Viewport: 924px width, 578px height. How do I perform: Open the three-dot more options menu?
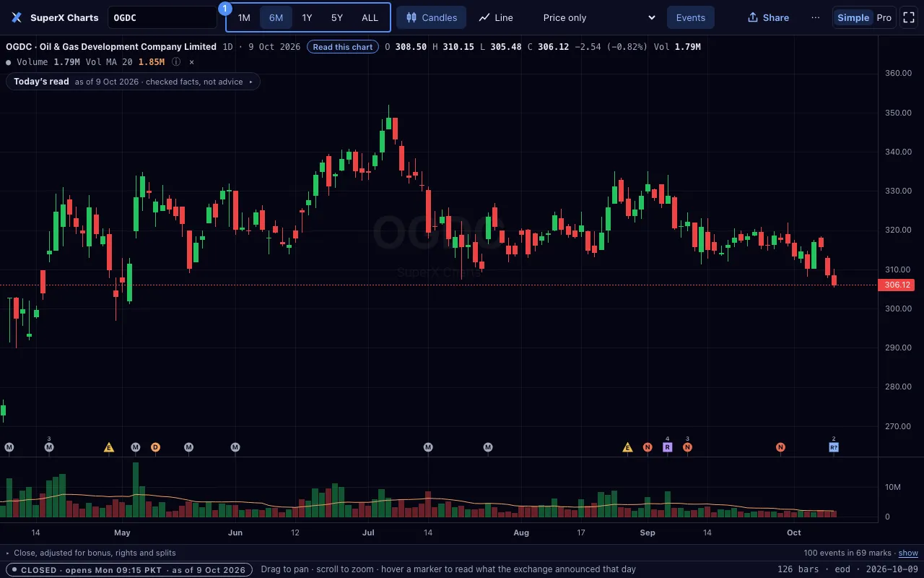click(816, 17)
